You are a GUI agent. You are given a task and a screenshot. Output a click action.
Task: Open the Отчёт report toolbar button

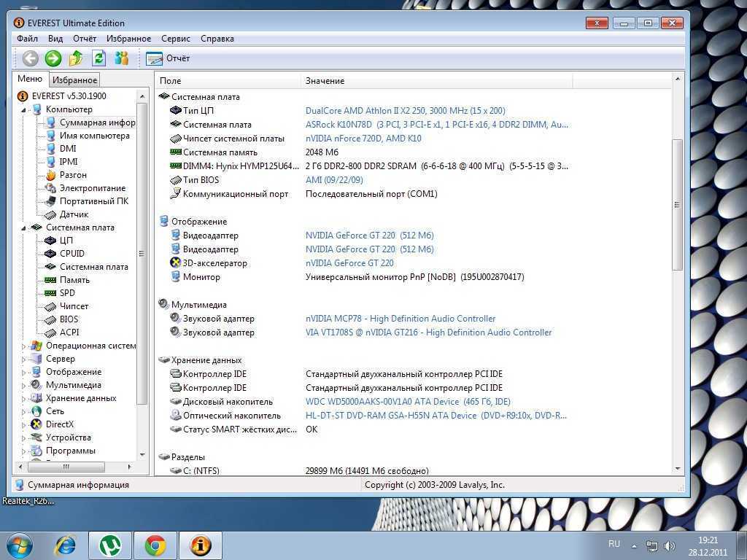coord(168,58)
